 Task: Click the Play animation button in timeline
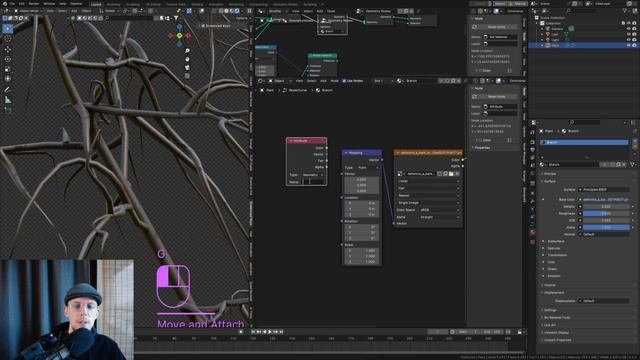coord(270,332)
